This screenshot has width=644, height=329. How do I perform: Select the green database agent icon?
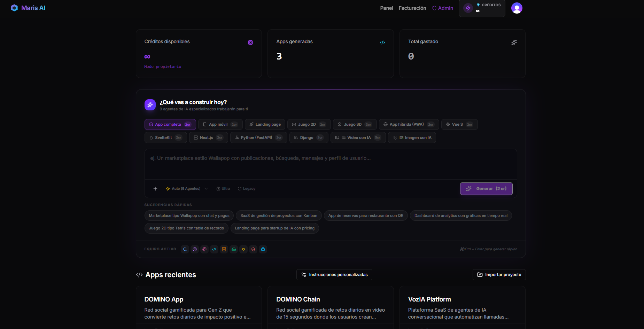[x=234, y=249]
